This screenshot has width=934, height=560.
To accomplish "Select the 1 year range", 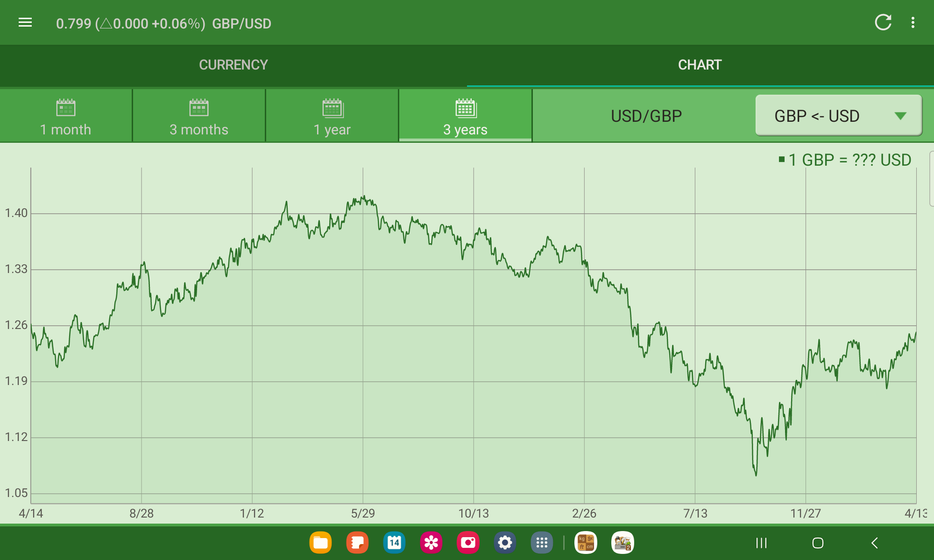I will (x=332, y=117).
